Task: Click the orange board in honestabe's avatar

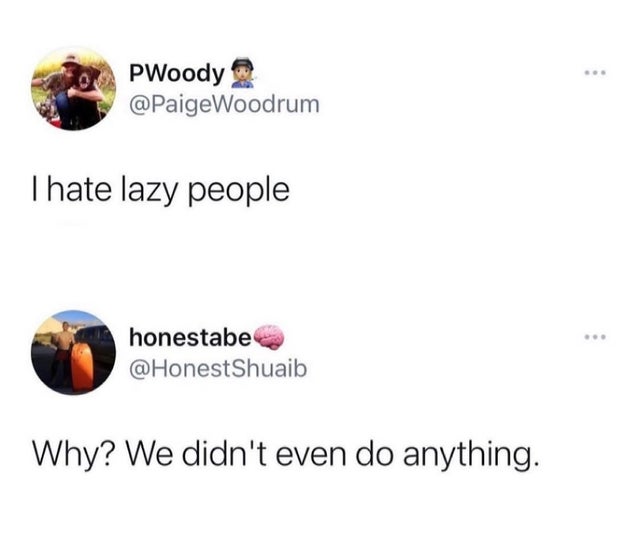Action: (x=82, y=366)
